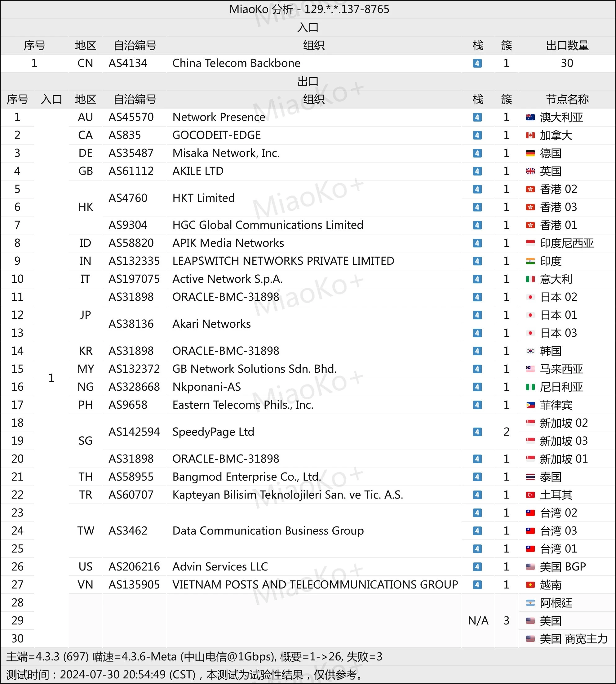This screenshot has height=684, width=616.
Task: Click the Malaysia flag beside 马来西亚
Action: click(530, 369)
